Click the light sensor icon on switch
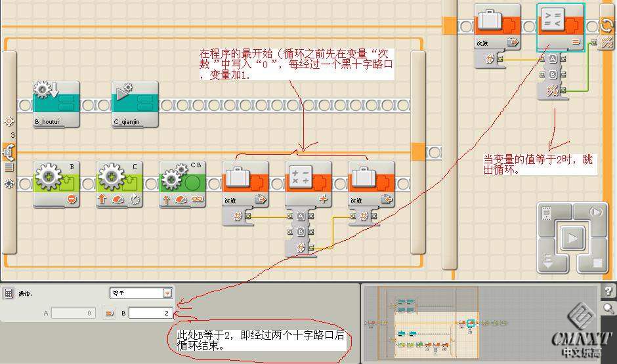This screenshot has height=364, width=617. pyautogui.click(x=9, y=121)
